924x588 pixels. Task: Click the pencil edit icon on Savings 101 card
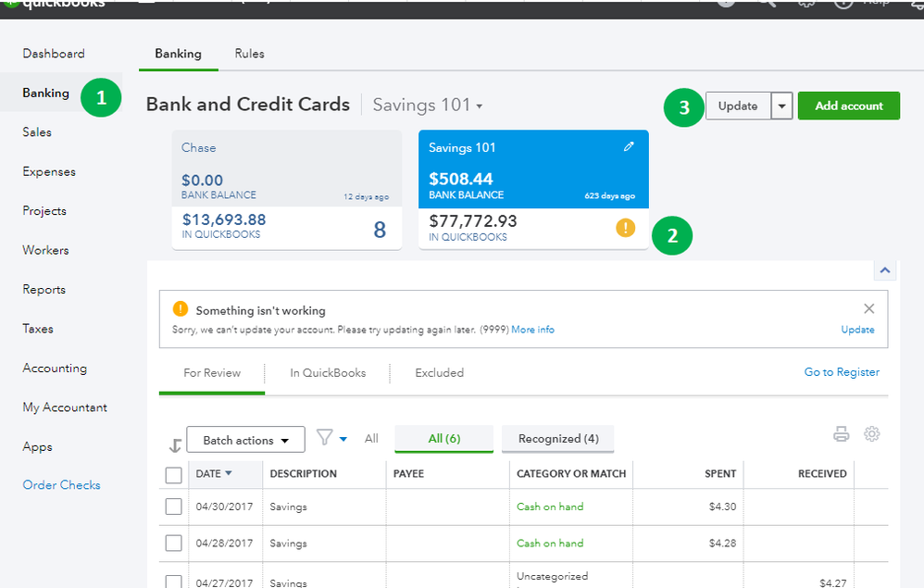[x=630, y=147]
